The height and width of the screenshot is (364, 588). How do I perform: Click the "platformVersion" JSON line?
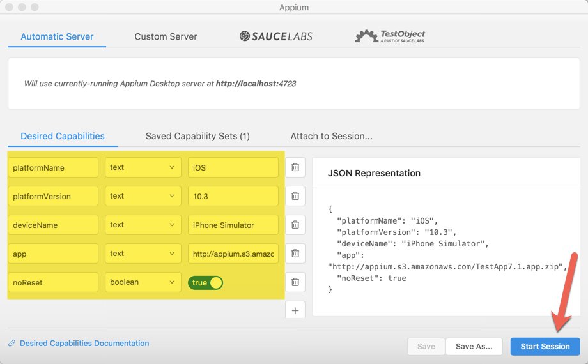pos(396,232)
